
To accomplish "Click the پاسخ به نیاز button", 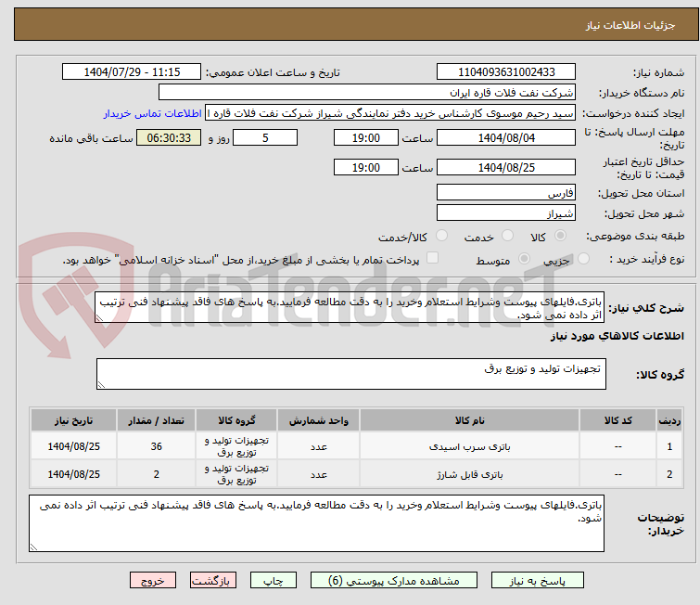I will click(537, 581).
